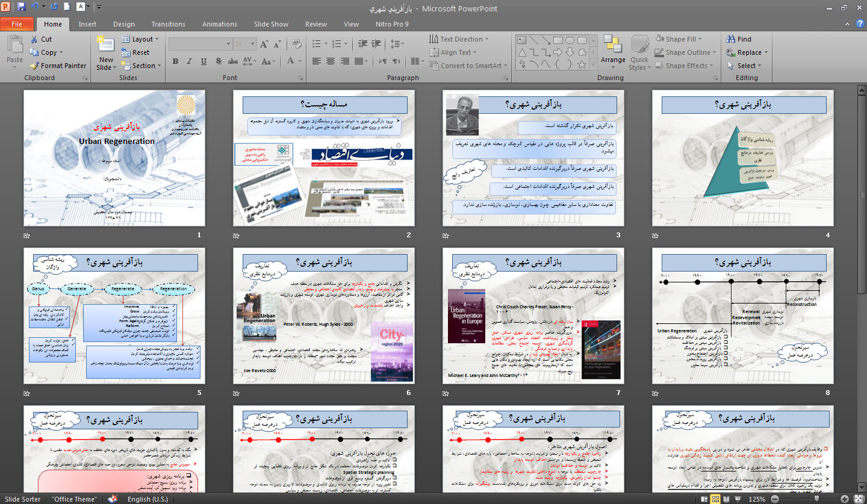Select the Text Box shape in gallery
The width and height of the screenshot is (867, 504).
click(x=521, y=40)
